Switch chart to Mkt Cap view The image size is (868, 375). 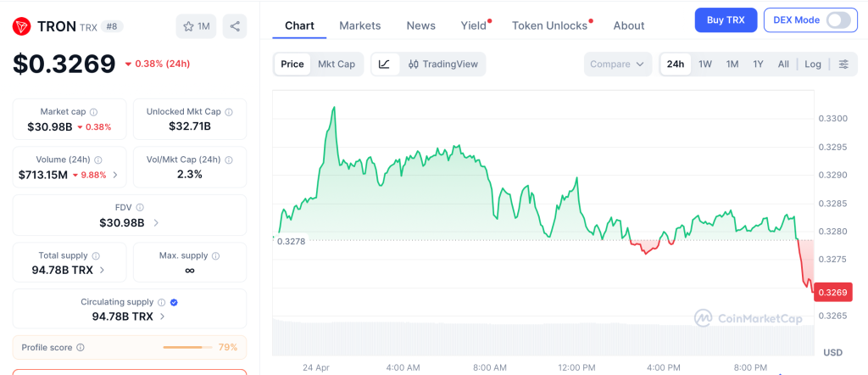tap(337, 64)
